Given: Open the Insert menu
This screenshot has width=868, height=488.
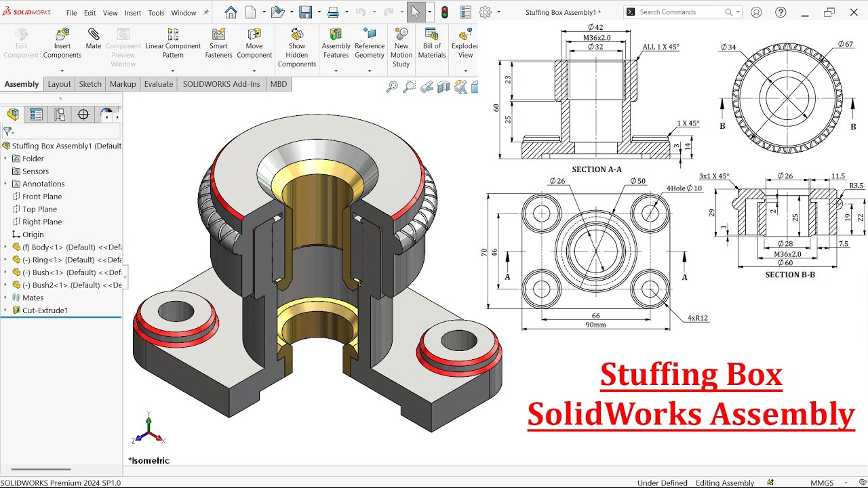Looking at the screenshot, I should tap(133, 13).
